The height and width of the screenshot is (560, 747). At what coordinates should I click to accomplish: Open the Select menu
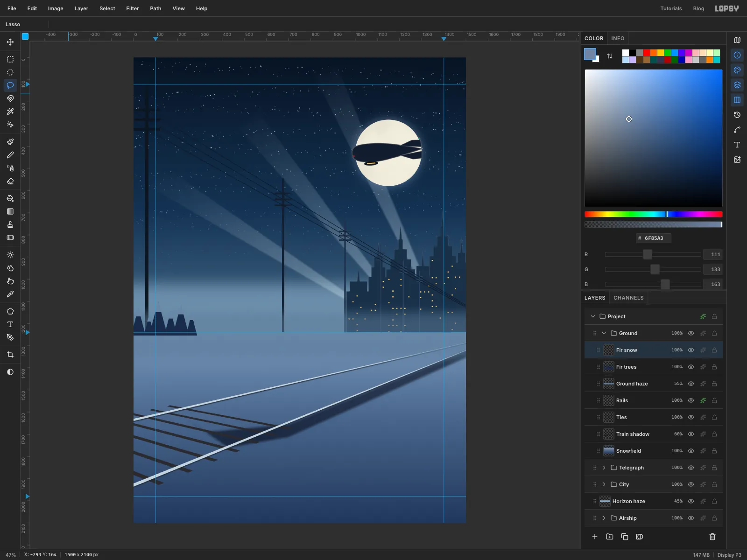point(107,8)
